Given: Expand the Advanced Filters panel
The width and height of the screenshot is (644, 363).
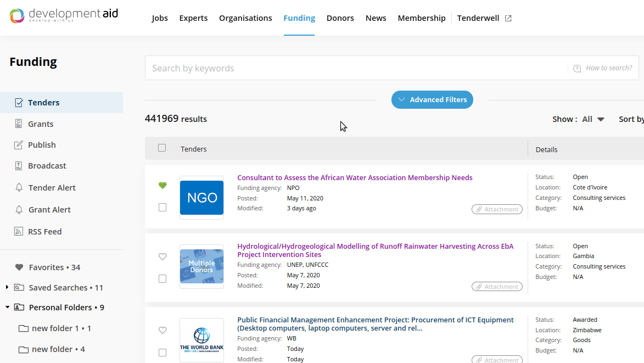Looking at the screenshot, I should pyautogui.click(x=432, y=100).
